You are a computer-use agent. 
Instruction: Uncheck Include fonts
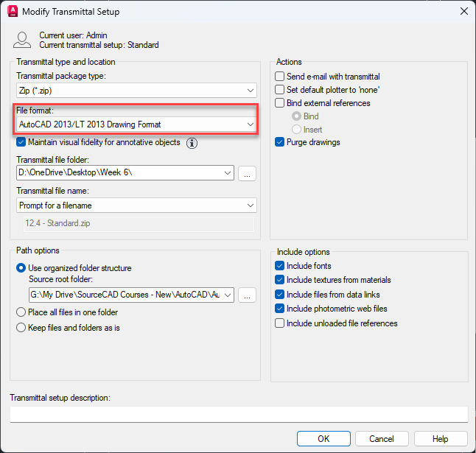click(303, 266)
